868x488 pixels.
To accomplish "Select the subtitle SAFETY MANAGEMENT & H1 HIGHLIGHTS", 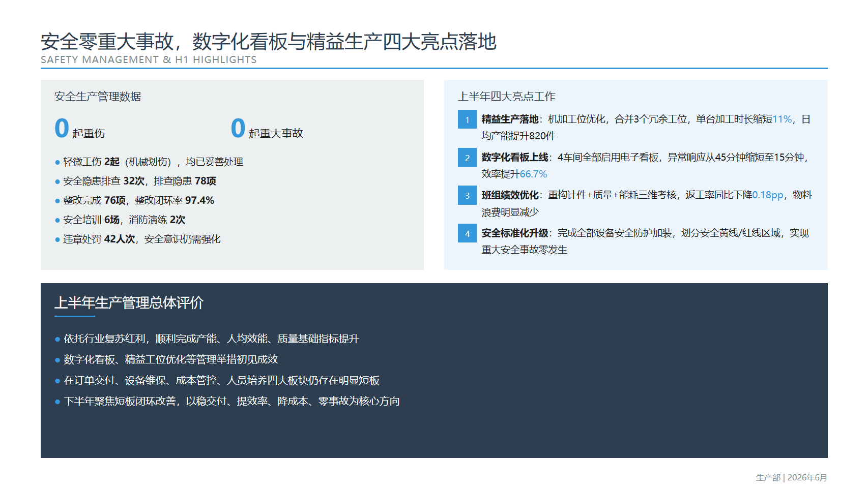I will coord(149,59).
